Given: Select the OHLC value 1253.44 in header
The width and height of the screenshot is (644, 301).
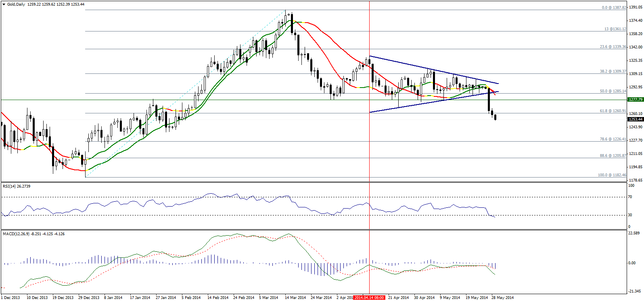Looking at the screenshot, I should (77, 4).
